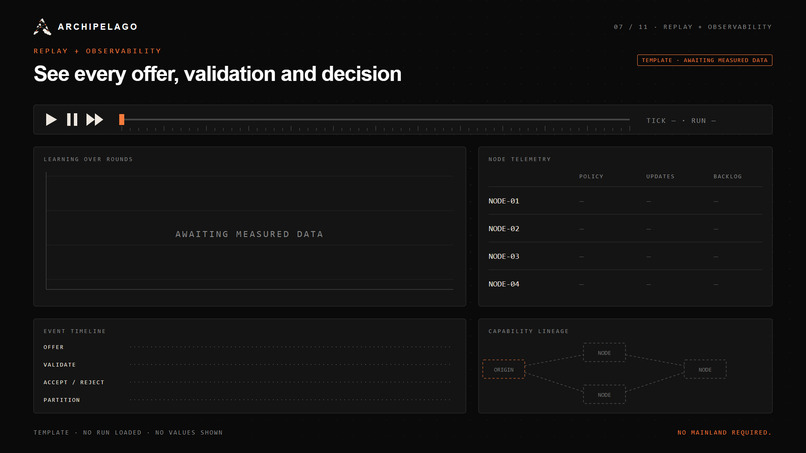Select NODE-03 row in Node Telemetry
The width and height of the screenshot is (806, 453).
(625, 256)
